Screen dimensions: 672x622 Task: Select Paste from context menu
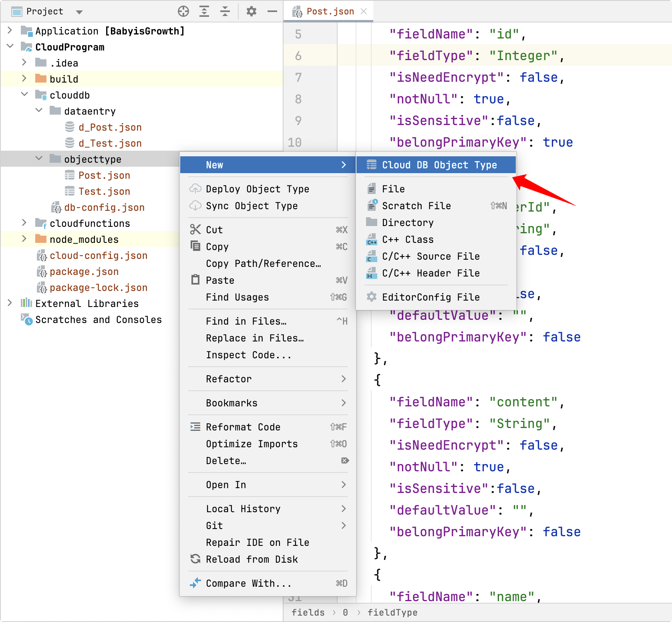268,280
